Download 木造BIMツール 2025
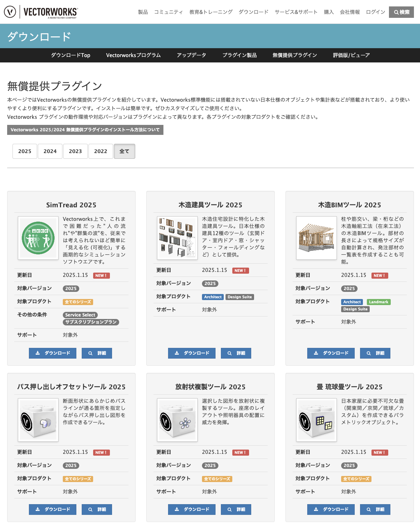420x527 pixels. (x=331, y=353)
